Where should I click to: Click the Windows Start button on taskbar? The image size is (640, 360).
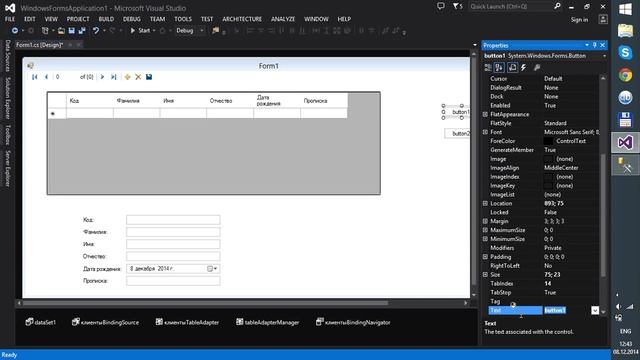(625, 9)
